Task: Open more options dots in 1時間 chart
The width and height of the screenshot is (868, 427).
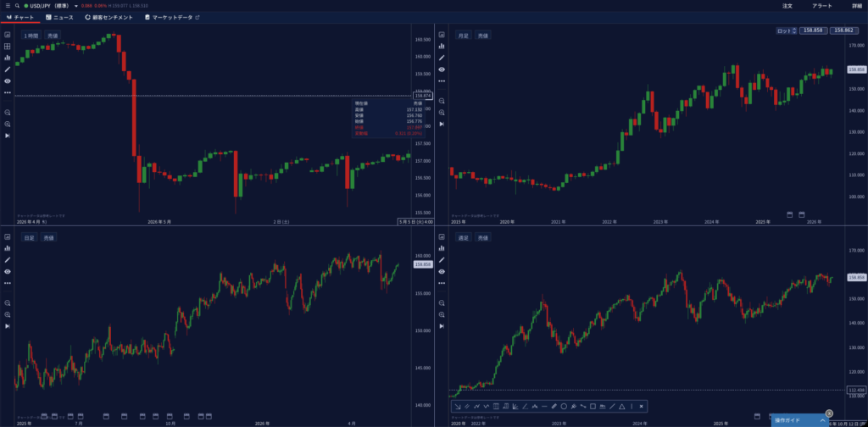Action: [x=7, y=92]
